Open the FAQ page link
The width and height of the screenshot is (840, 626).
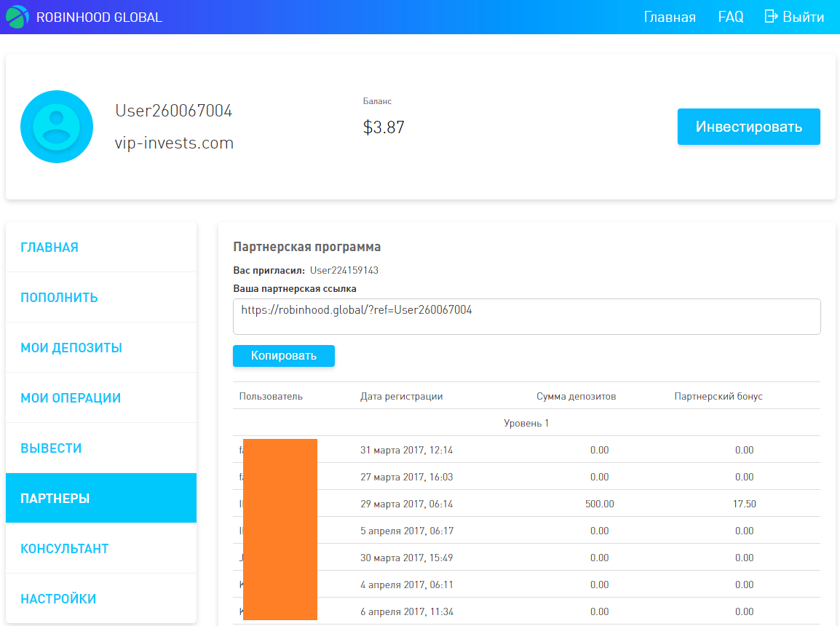730,17
